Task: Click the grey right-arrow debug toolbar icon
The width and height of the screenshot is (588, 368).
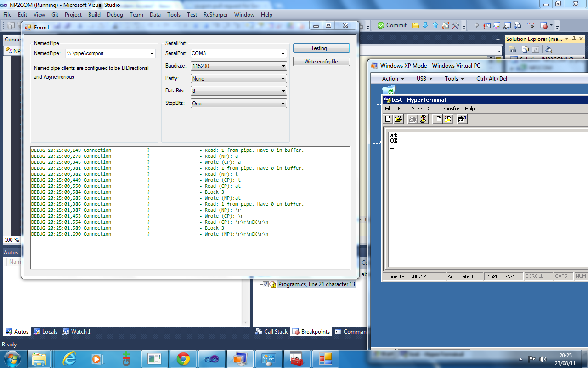Action: pyautogui.click(x=477, y=25)
